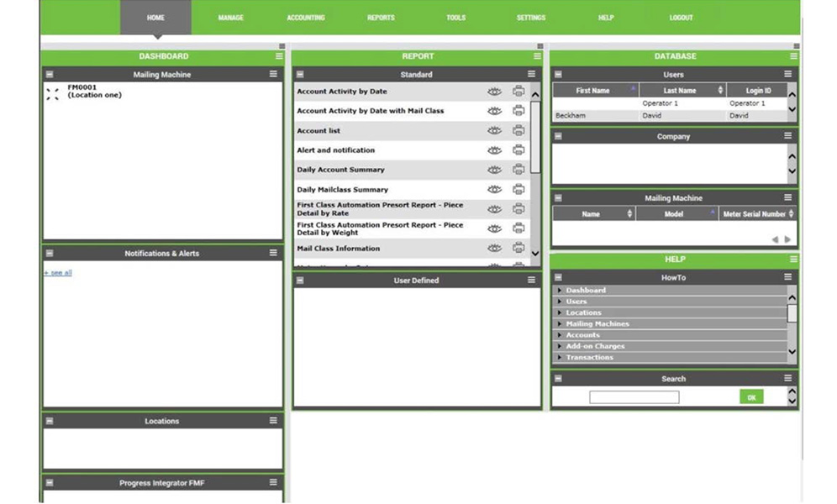Open the DASHBOARD section menu icon
Screen dimensions: 837x504
279,56
